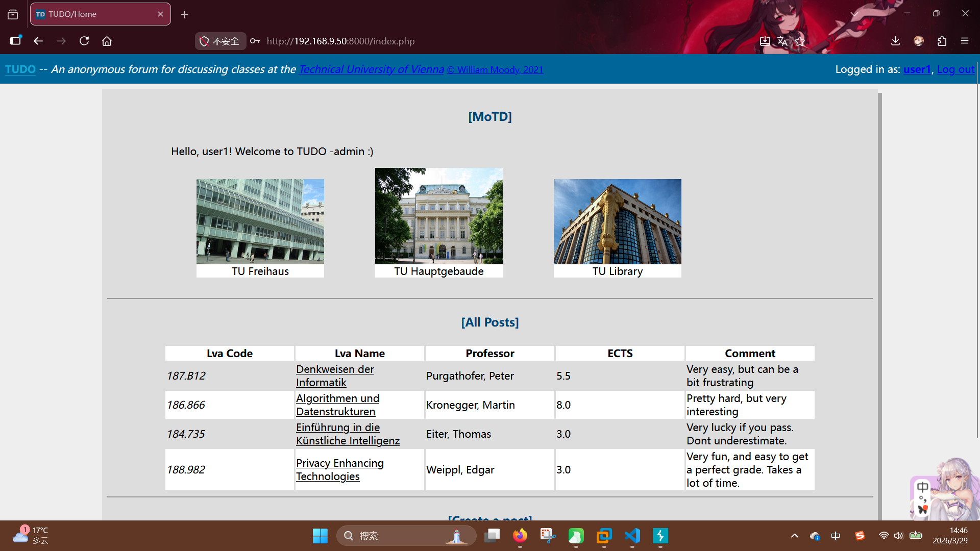Go back to the previous page
The width and height of the screenshot is (980, 551).
click(38, 41)
